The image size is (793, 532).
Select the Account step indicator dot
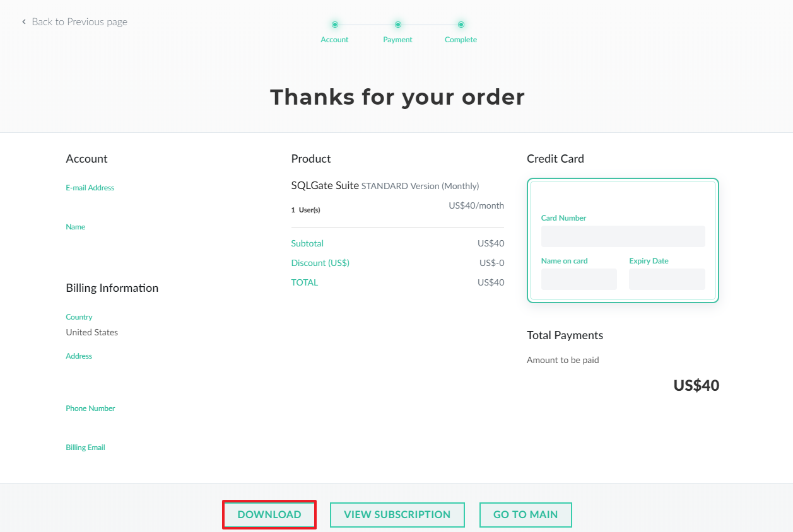tap(334, 25)
